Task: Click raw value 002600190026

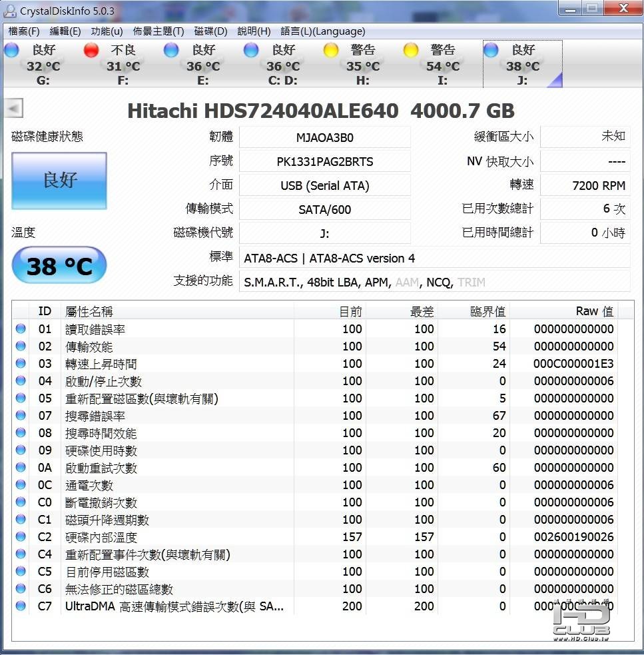Action: click(x=573, y=536)
